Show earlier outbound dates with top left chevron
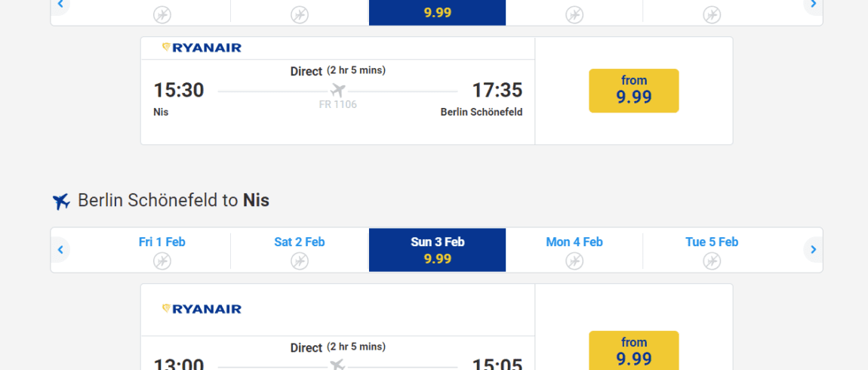This screenshot has width=868, height=370. [x=60, y=5]
